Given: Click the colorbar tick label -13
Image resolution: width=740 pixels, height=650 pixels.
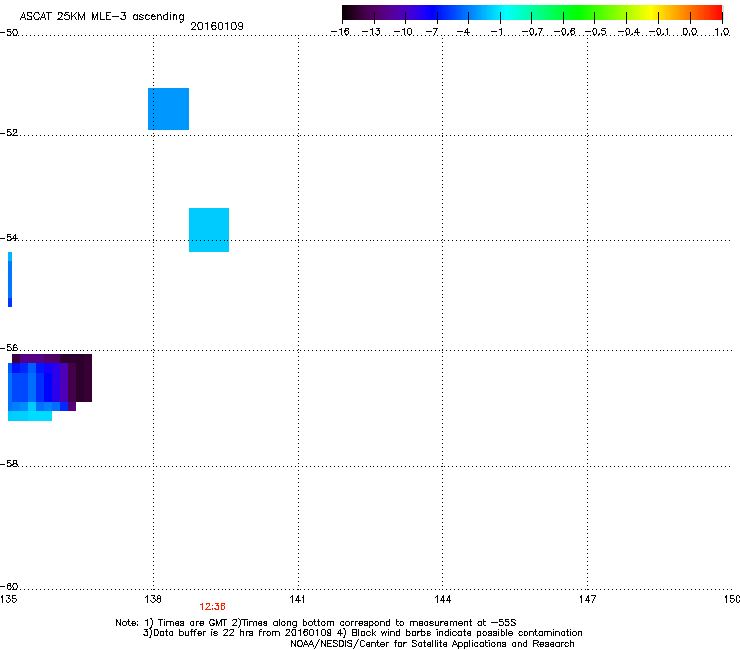Looking at the screenshot, I should pyautogui.click(x=371, y=32).
